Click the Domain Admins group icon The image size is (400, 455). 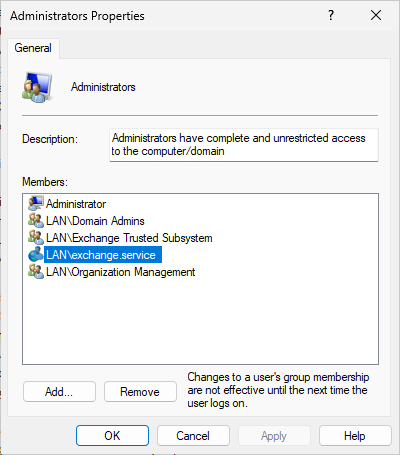36,221
